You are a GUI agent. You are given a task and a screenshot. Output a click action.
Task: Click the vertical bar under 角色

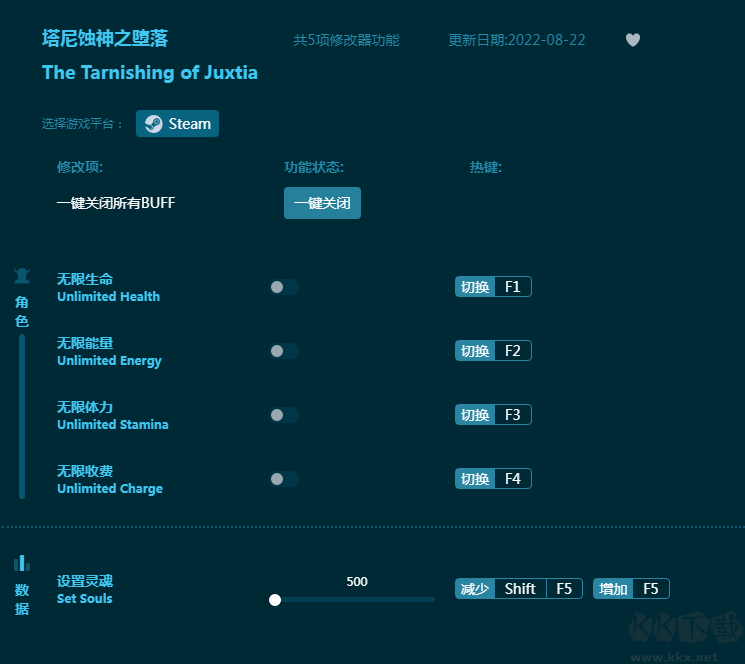pyautogui.click(x=22, y=417)
